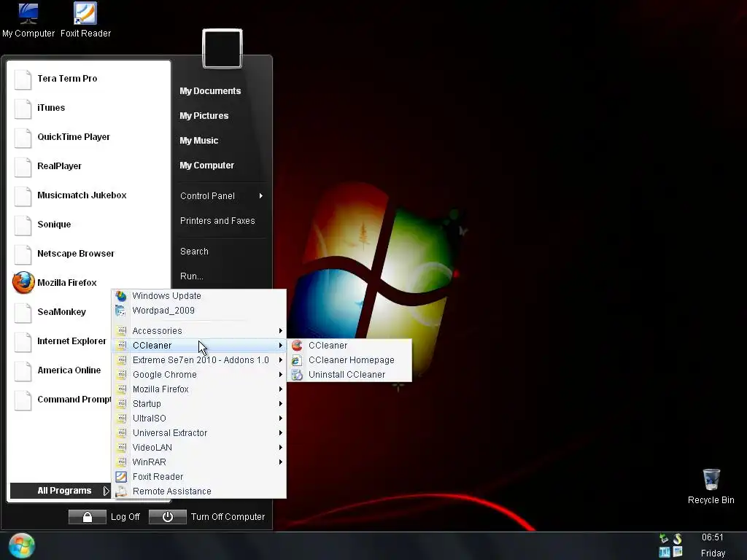Viewport: 747px width, 560px height.
Task: Click the Foxit Reader icon in All Programs
Action: click(122, 477)
